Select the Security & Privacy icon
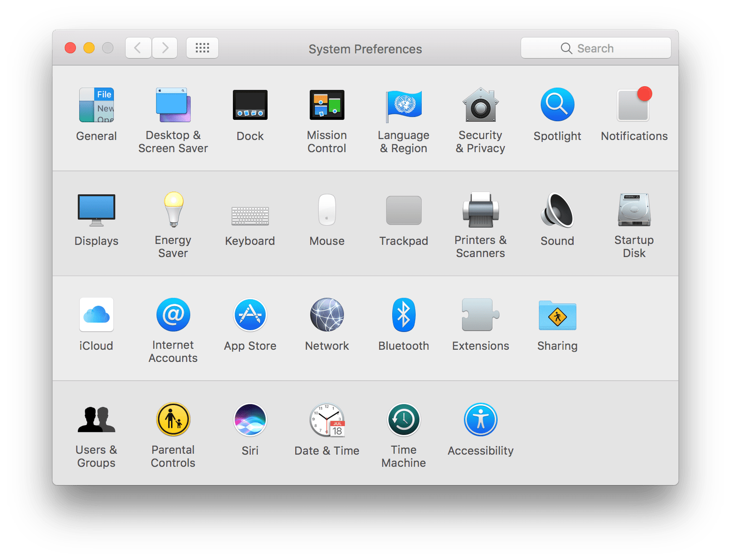The width and height of the screenshot is (731, 560). [480, 105]
